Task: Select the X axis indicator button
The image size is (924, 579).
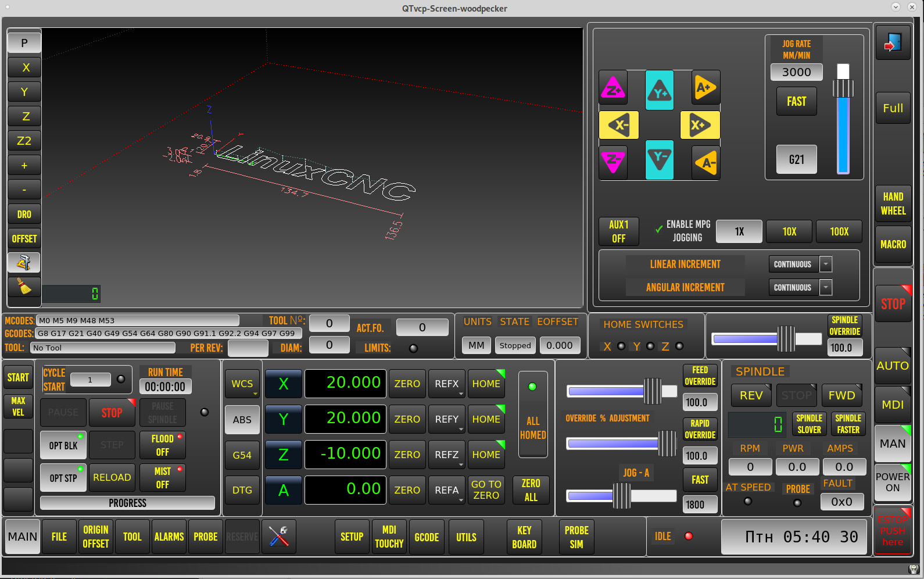Action: 284,384
